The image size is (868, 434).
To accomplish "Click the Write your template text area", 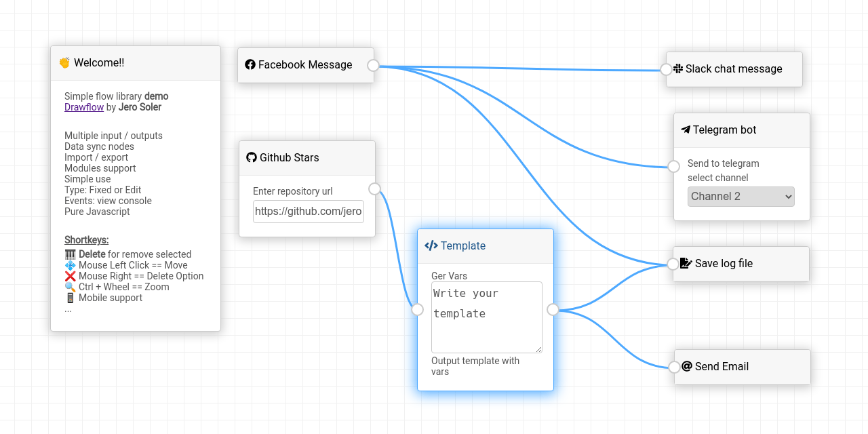I will pyautogui.click(x=487, y=317).
